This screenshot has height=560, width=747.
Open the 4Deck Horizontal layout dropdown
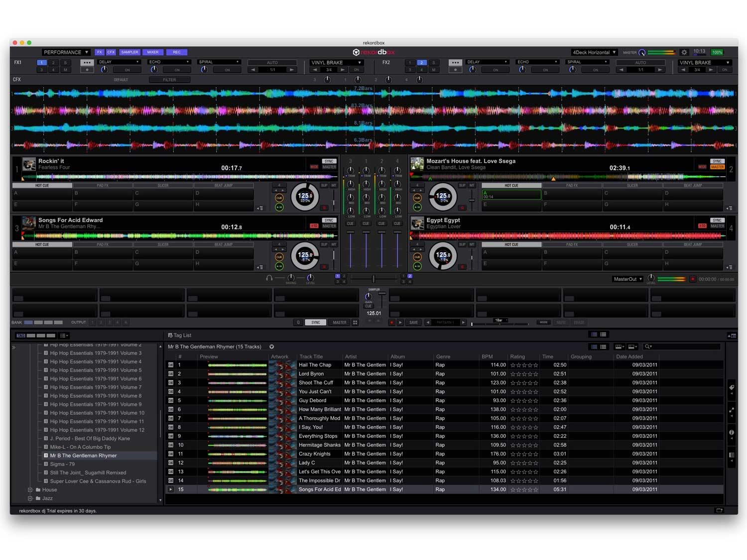tap(594, 52)
